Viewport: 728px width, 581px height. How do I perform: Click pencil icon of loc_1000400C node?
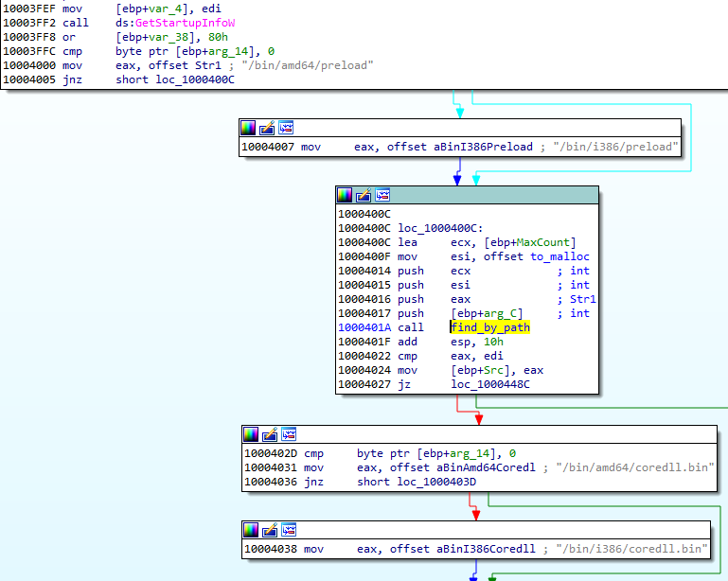(364, 195)
